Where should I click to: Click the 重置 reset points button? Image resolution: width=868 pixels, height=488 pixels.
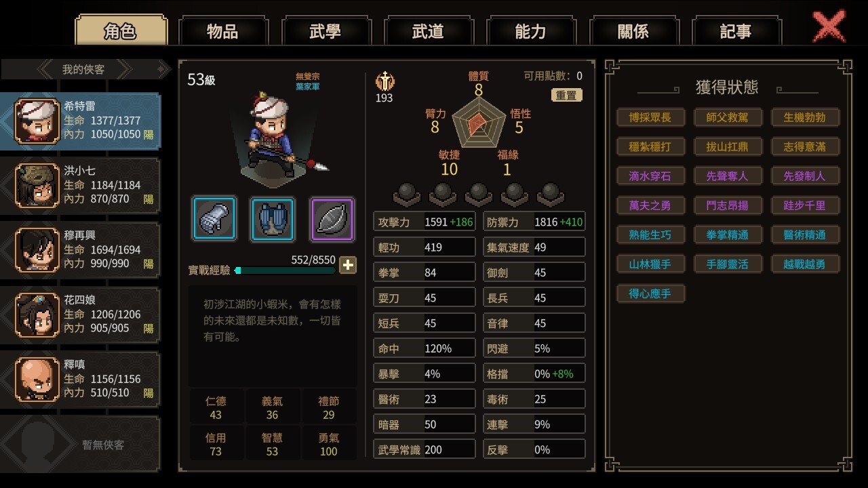pyautogui.click(x=566, y=96)
